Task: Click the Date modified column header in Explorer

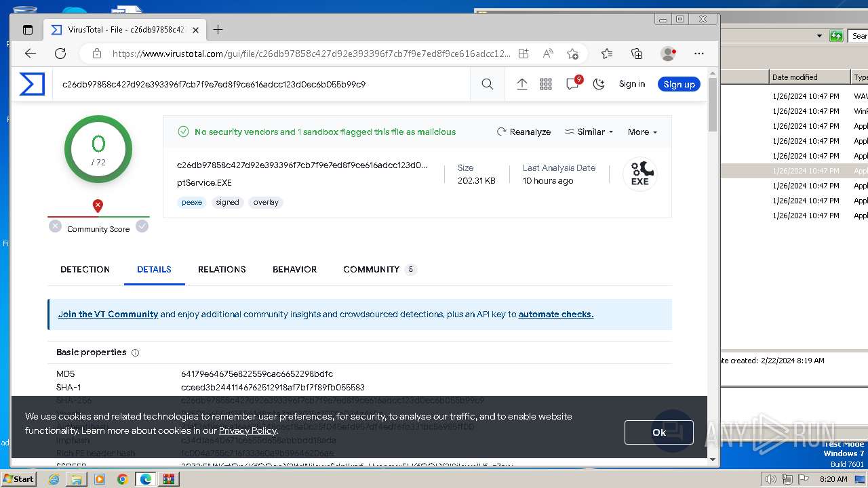Action: coord(809,77)
